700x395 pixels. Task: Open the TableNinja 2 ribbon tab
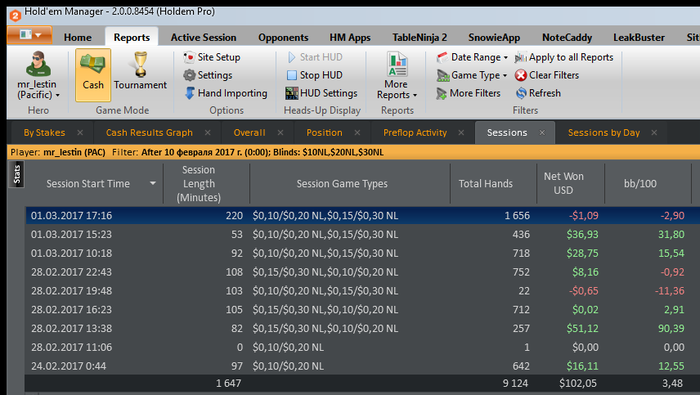point(420,37)
